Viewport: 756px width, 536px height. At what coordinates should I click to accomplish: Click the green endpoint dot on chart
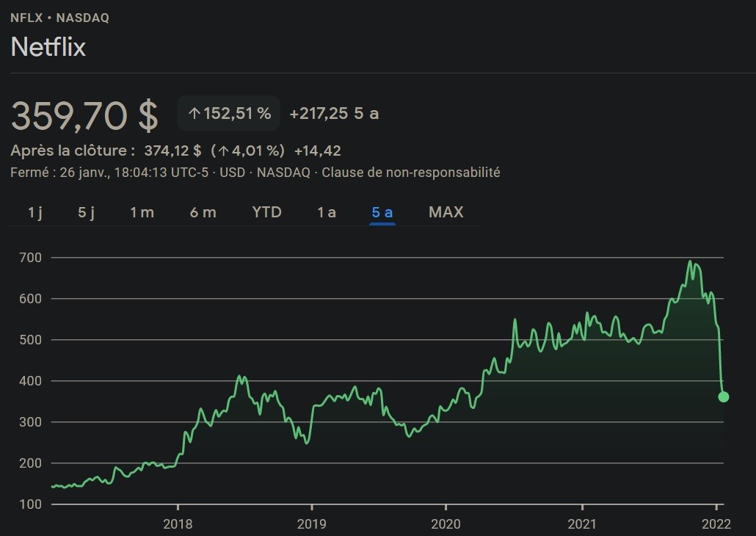coord(724,397)
